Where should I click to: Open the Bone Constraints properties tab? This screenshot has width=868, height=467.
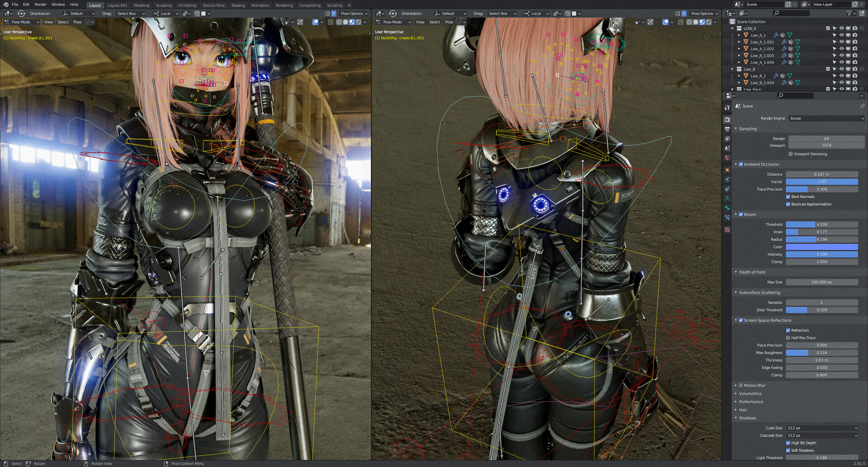click(727, 217)
